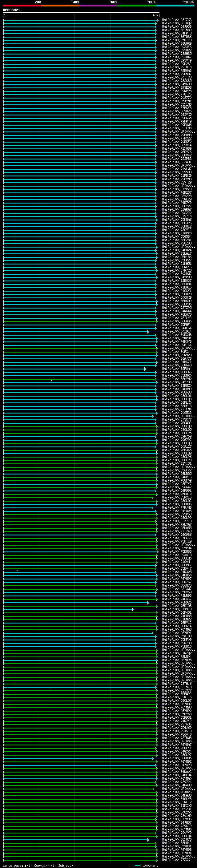Open the UniRef100_Q09533 hit

click(x=177, y=413)
